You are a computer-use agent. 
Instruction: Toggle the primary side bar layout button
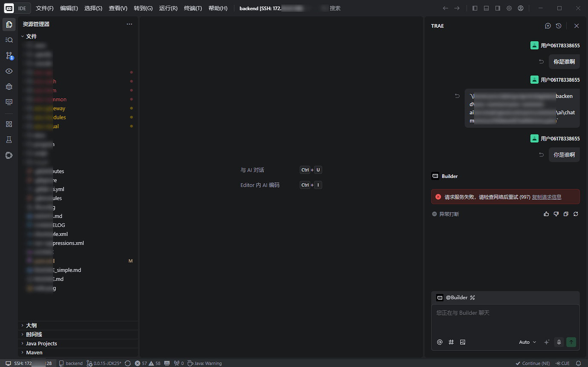point(475,8)
